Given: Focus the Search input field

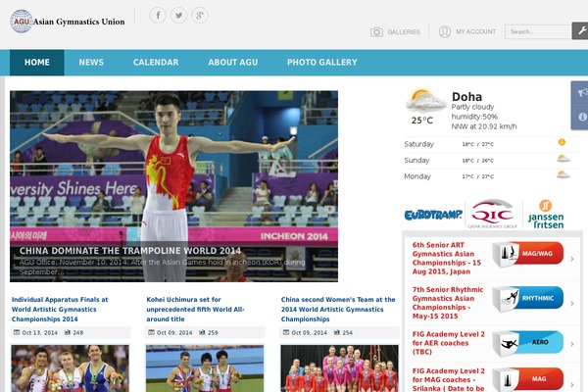Looking at the screenshot, I should point(538,32).
